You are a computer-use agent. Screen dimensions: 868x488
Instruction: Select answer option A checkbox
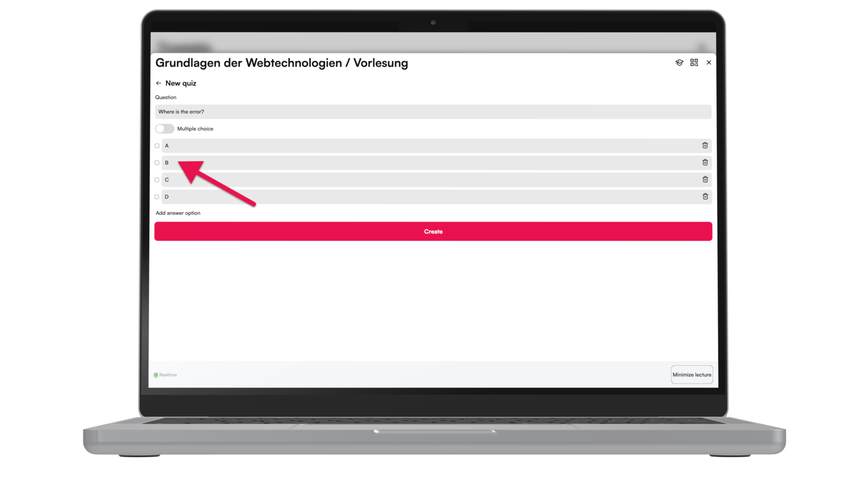(157, 146)
